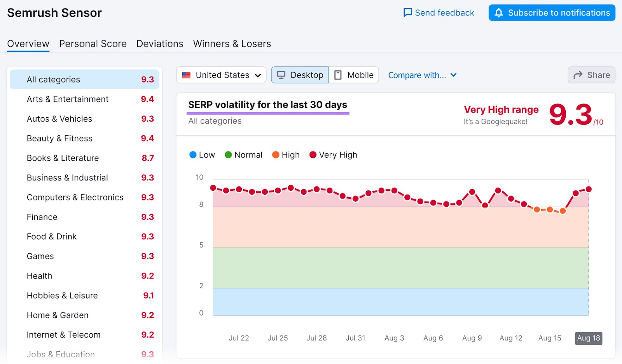Click the Aug 18 date marker
Screen dimensions: 622x364
[588, 338]
